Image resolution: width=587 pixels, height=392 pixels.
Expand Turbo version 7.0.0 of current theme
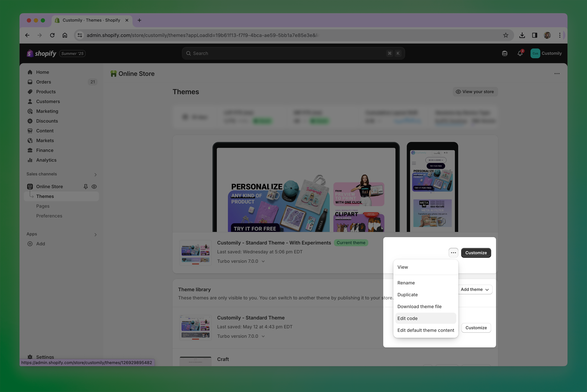pos(263,261)
